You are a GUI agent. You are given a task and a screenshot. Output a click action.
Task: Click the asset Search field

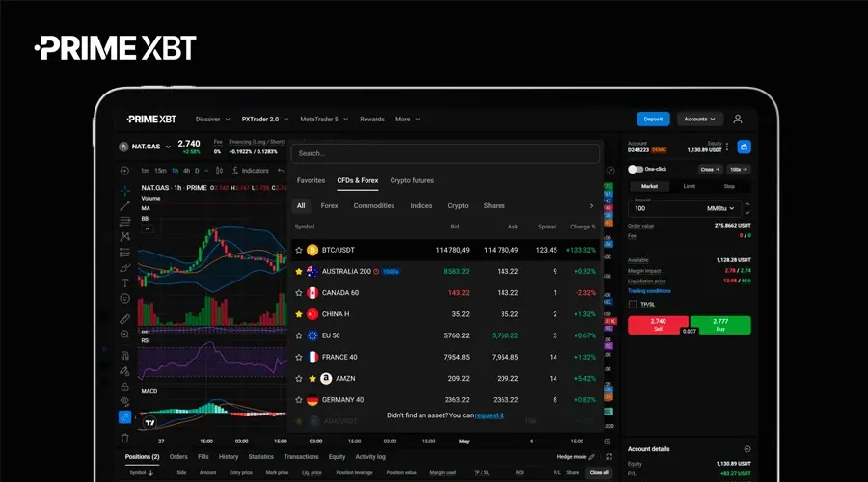click(x=446, y=153)
